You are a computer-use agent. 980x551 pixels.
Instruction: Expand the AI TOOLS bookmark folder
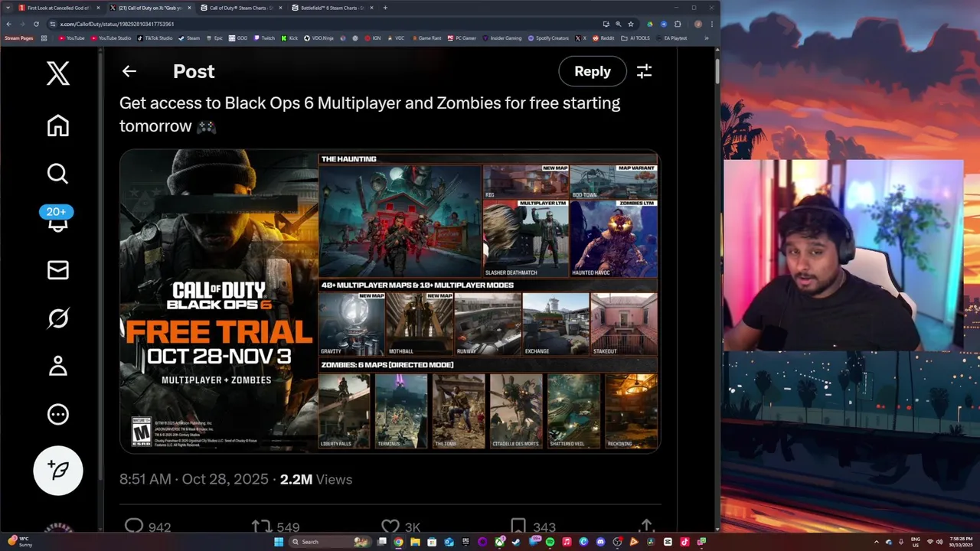click(x=635, y=37)
